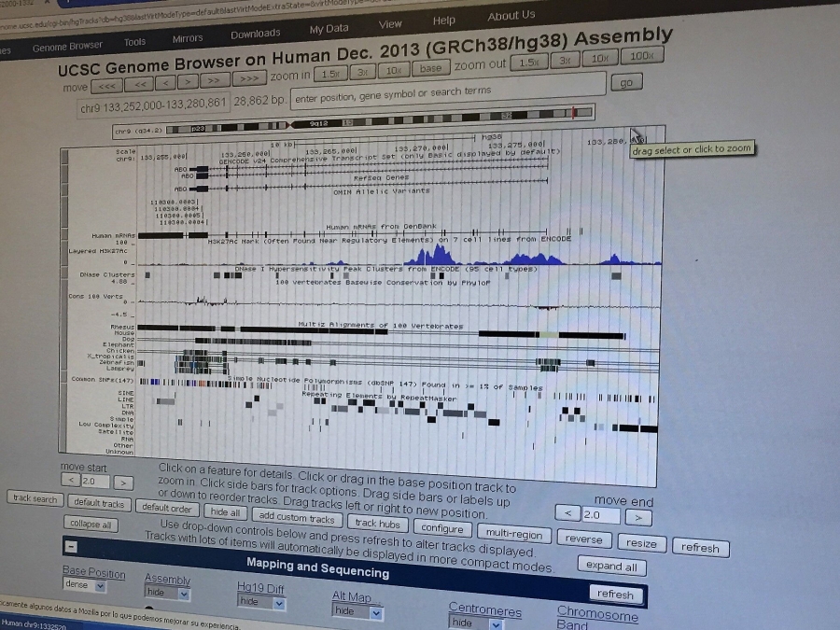Click the refresh button next to resize
This screenshot has width=840, height=630.
(x=700, y=548)
